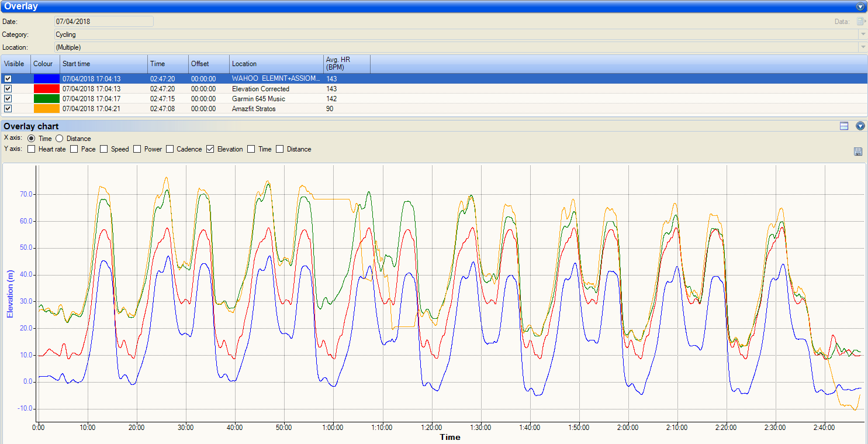Toggle the split chart layout icon
Viewport: 868px width, 444px height.
(x=844, y=126)
